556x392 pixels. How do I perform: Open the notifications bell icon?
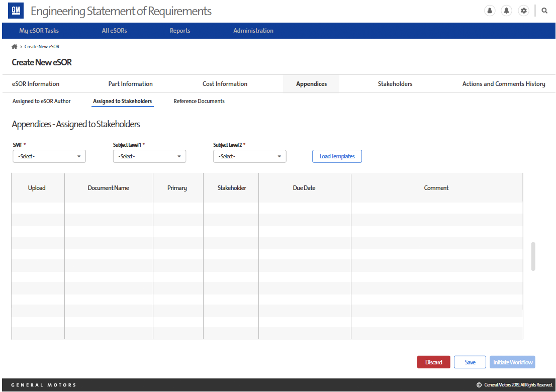(x=506, y=11)
